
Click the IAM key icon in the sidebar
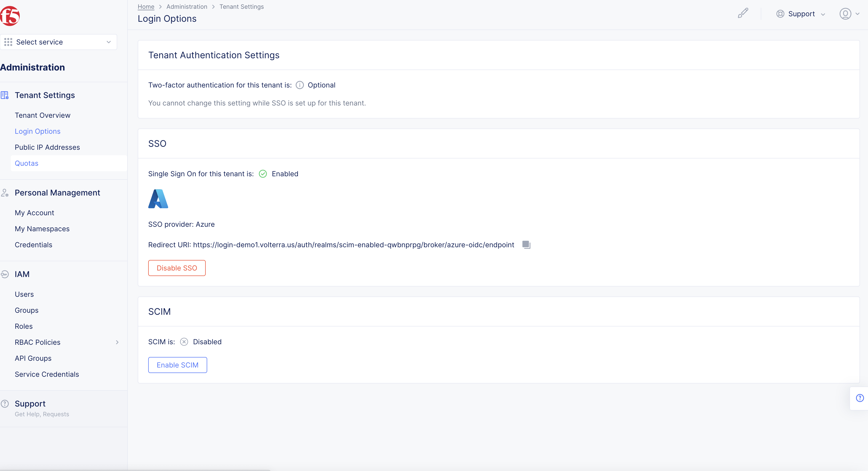[x=5, y=274]
